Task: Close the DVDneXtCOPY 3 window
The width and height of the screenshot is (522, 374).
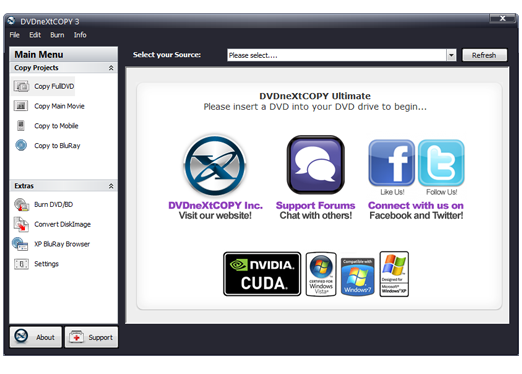Action: click(503, 18)
